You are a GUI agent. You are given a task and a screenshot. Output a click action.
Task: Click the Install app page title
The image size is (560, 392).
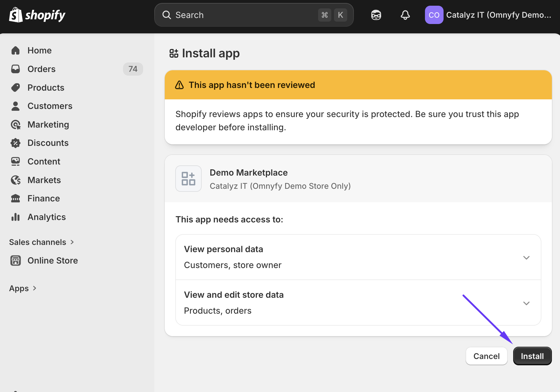coord(211,53)
